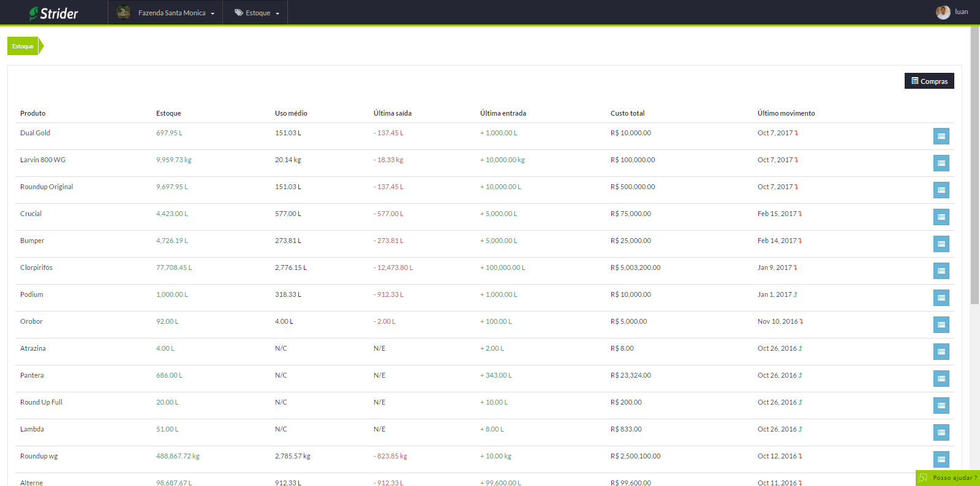
Task: Open details icon for Round Up Full row
Action: point(941,405)
